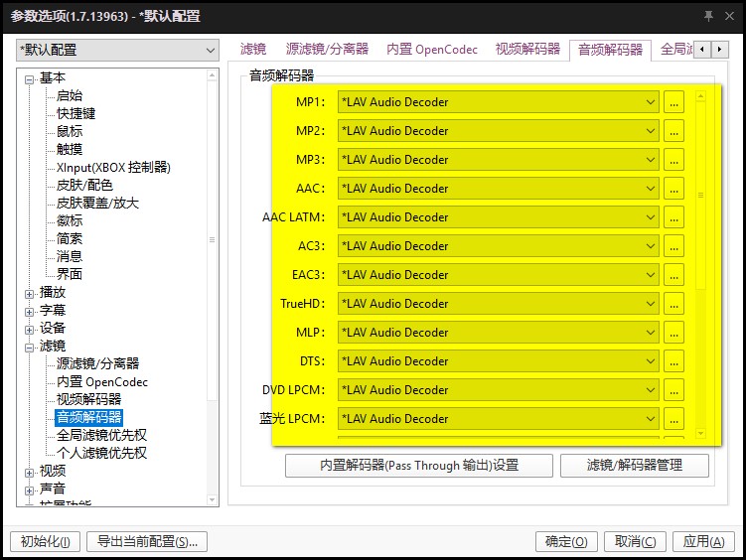Expand the 视频 tree node
The height and width of the screenshot is (560, 746).
(x=30, y=473)
